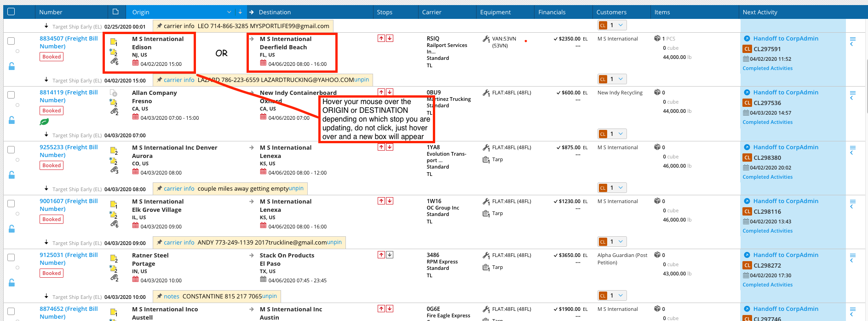Image resolution: width=868 pixels, height=321 pixels.
Task: Open CL 1 dropdown in CONSTANTINE notes row
Action: click(612, 296)
